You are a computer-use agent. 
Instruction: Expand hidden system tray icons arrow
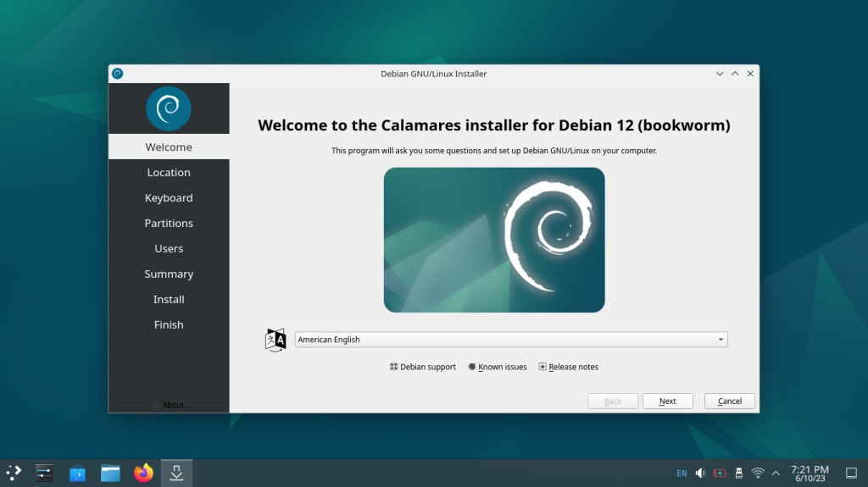pyautogui.click(x=776, y=473)
